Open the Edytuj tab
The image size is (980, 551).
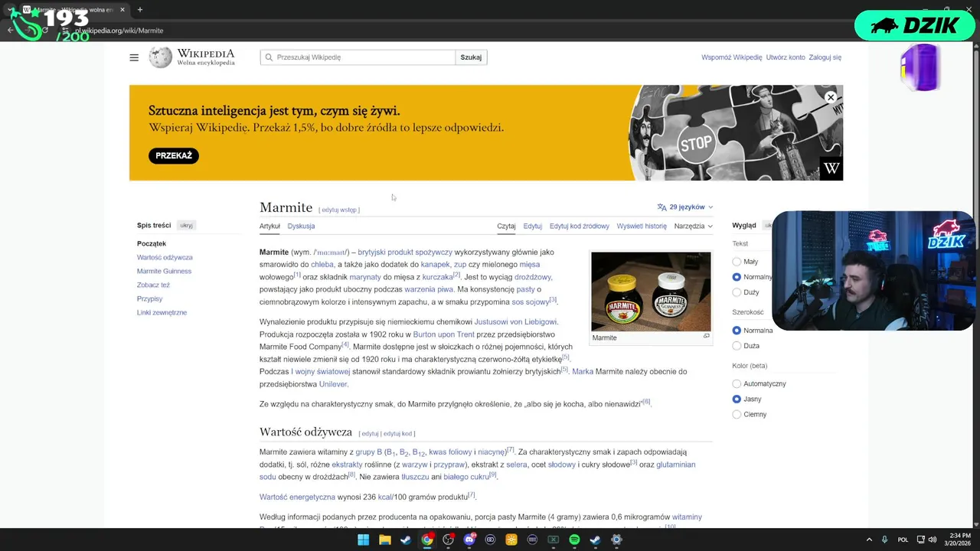click(533, 227)
